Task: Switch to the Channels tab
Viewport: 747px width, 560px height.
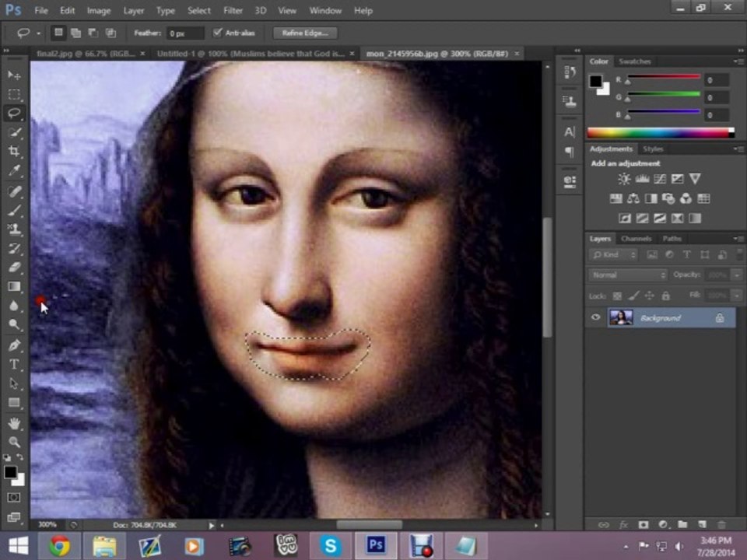Action: click(x=636, y=239)
